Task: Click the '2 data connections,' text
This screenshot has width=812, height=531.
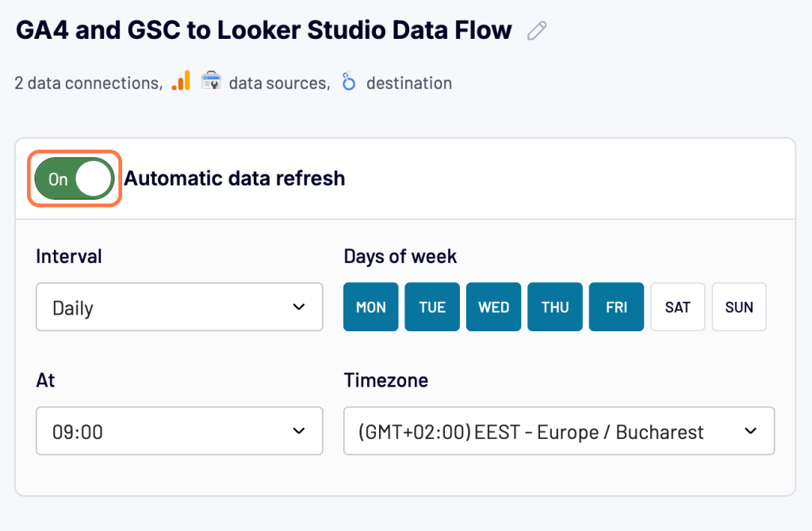Action: pos(89,82)
